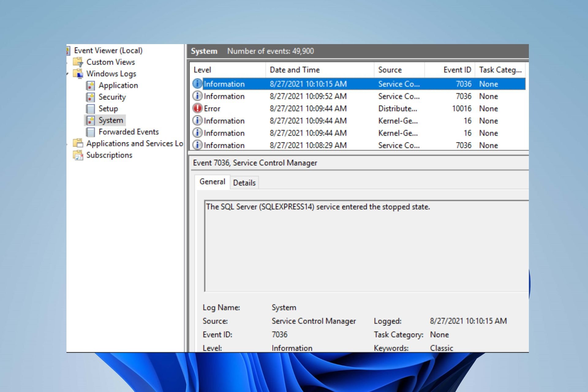Switch to the Details tab
The height and width of the screenshot is (392, 588).
244,183
